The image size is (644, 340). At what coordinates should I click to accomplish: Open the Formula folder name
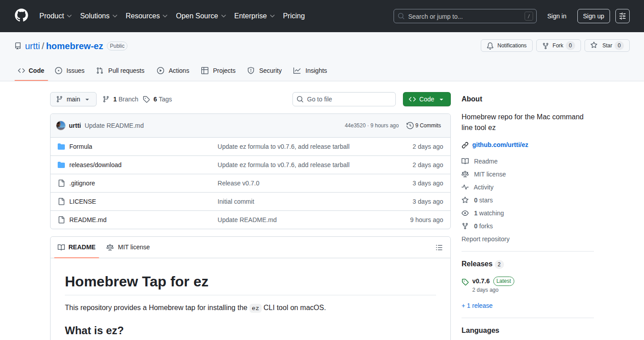tap(81, 147)
